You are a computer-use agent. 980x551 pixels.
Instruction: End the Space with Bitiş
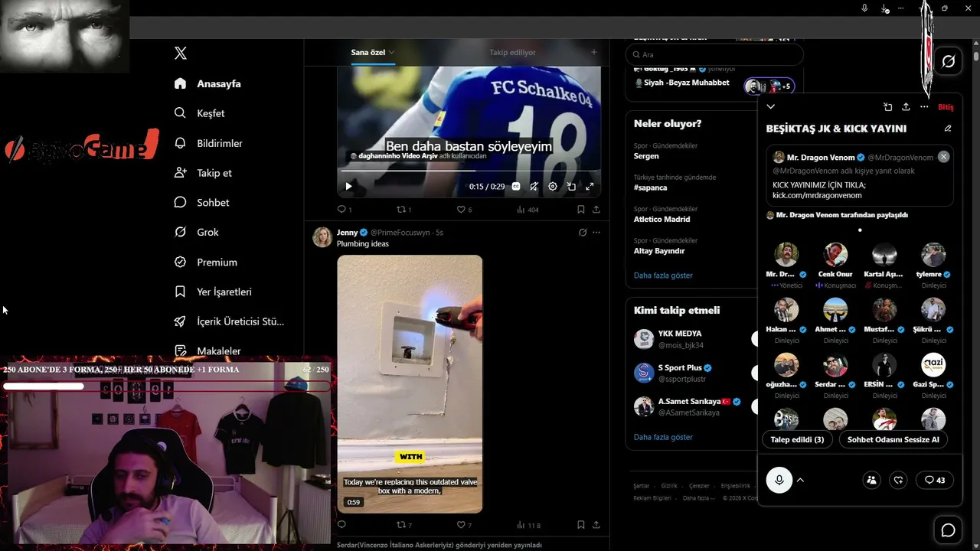[946, 107]
